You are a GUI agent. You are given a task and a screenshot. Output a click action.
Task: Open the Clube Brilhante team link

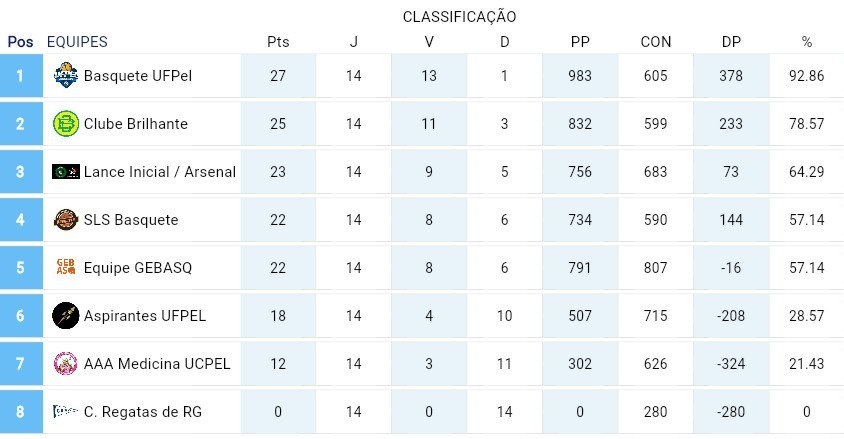tap(136, 124)
